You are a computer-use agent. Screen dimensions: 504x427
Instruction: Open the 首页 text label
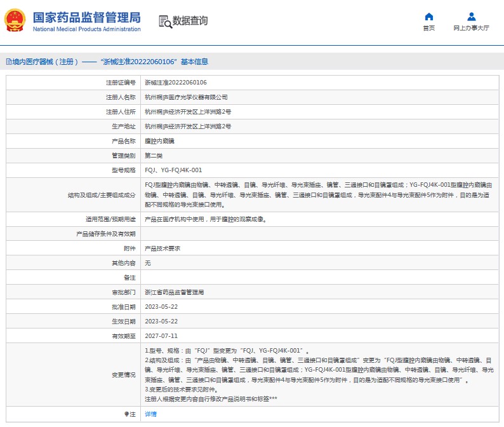[x=429, y=28]
